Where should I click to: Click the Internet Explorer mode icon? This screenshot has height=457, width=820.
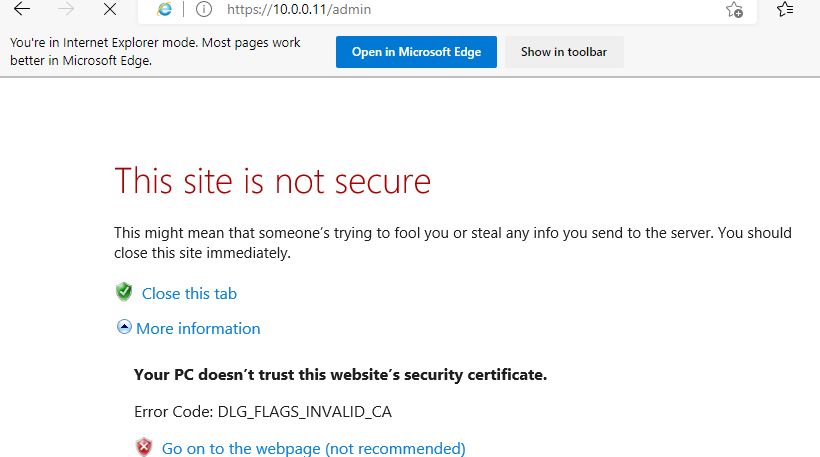165,10
